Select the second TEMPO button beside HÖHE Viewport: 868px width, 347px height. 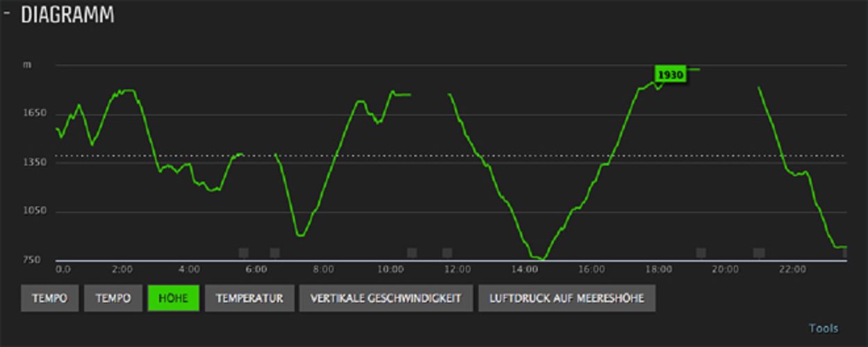(x=112, y=298)
